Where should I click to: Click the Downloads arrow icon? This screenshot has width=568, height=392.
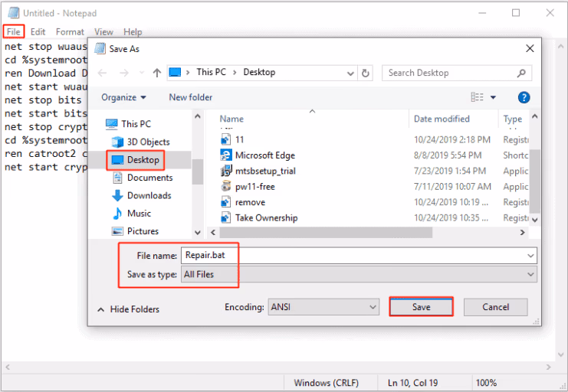coord(117,195)
